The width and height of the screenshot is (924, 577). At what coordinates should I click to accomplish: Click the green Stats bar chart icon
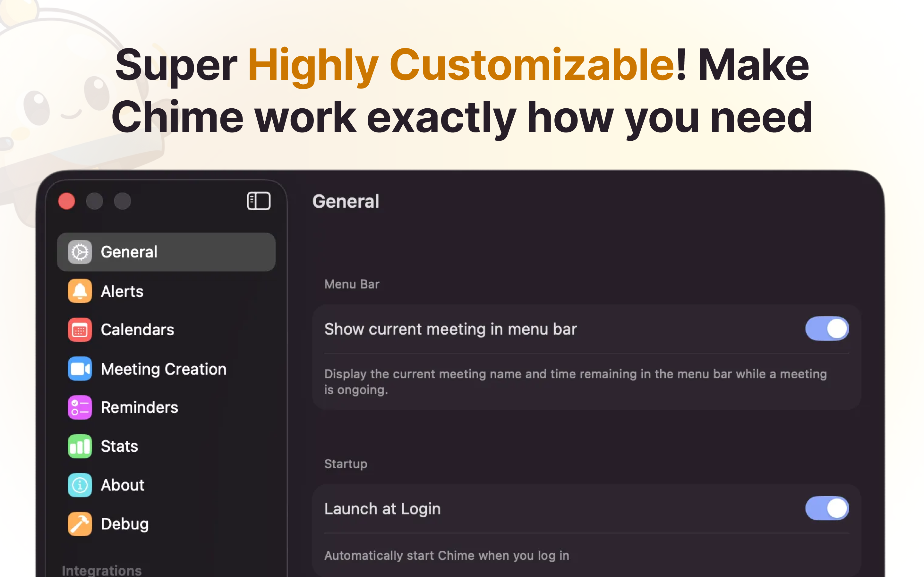[80, 446]
